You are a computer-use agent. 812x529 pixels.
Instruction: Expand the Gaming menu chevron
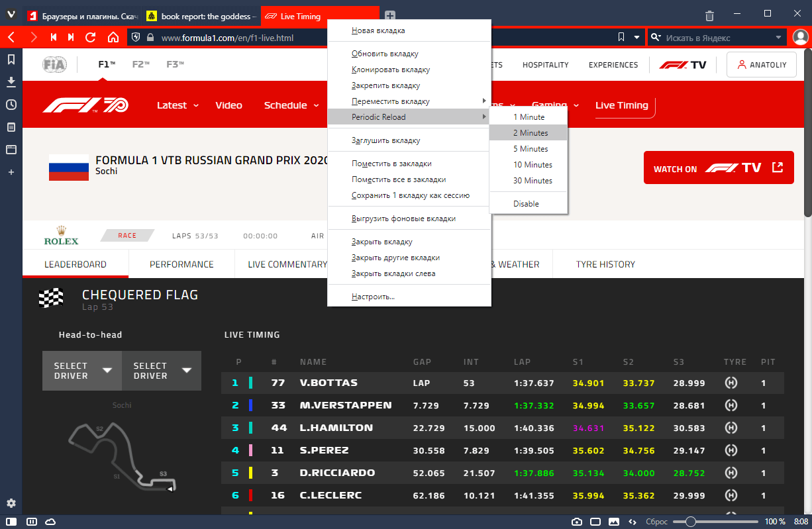pyautogui.click(x=576, y=105)
